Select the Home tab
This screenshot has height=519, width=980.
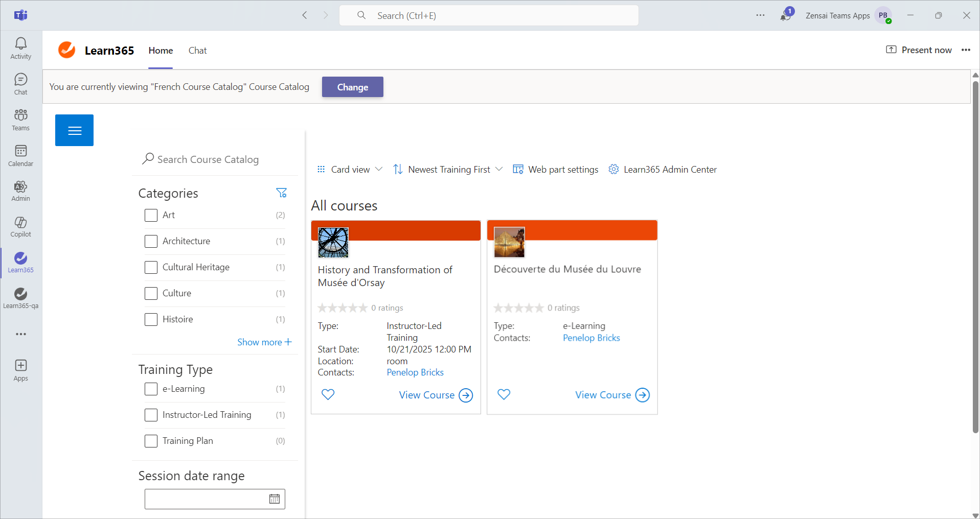tap(161, 51)
